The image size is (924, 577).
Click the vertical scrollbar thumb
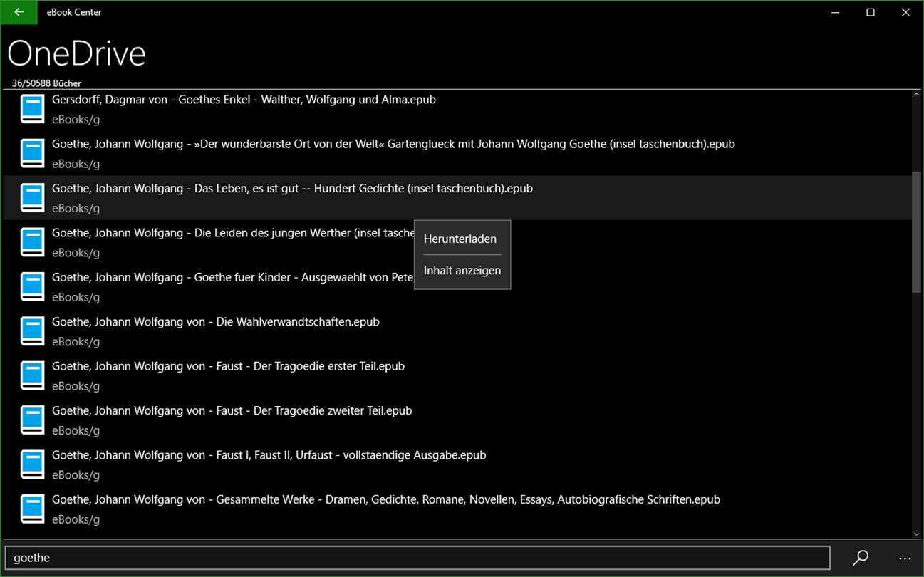point(916,232)
